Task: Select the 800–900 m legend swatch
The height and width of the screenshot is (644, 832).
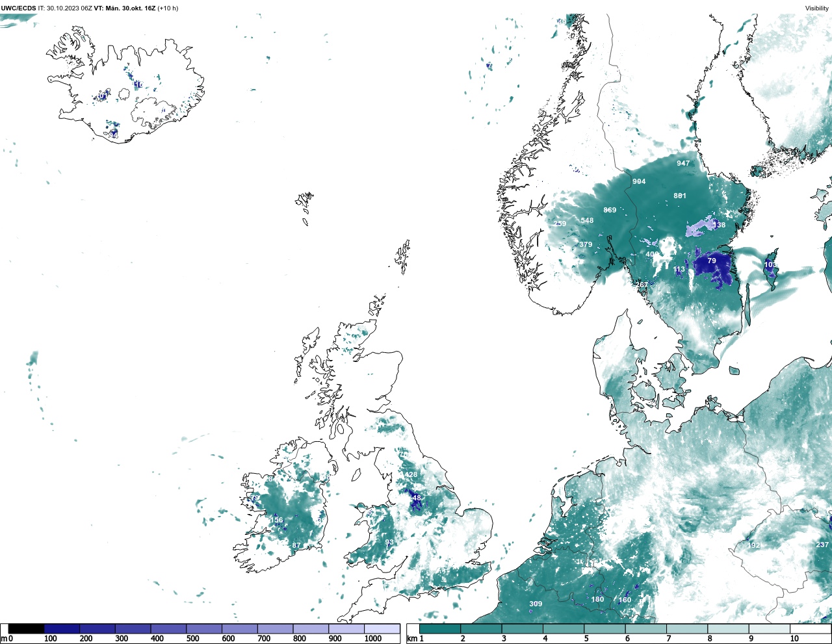Action: (311, 629)
